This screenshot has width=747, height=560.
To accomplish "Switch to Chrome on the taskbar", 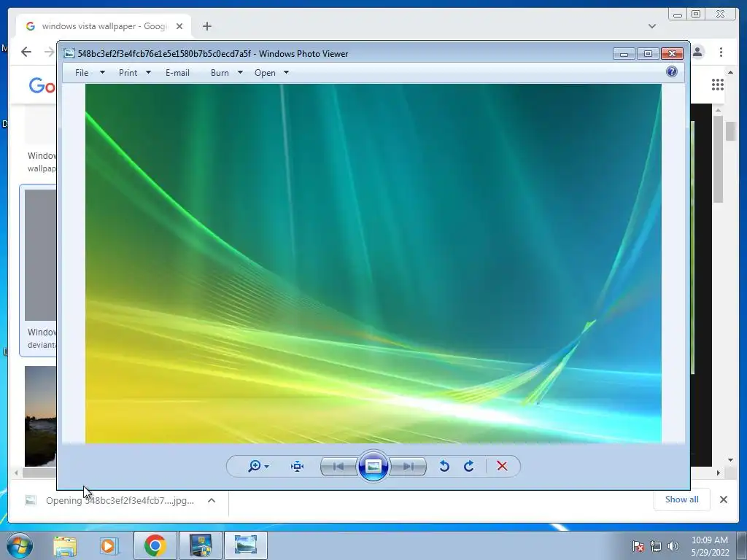I will (155, 545).
